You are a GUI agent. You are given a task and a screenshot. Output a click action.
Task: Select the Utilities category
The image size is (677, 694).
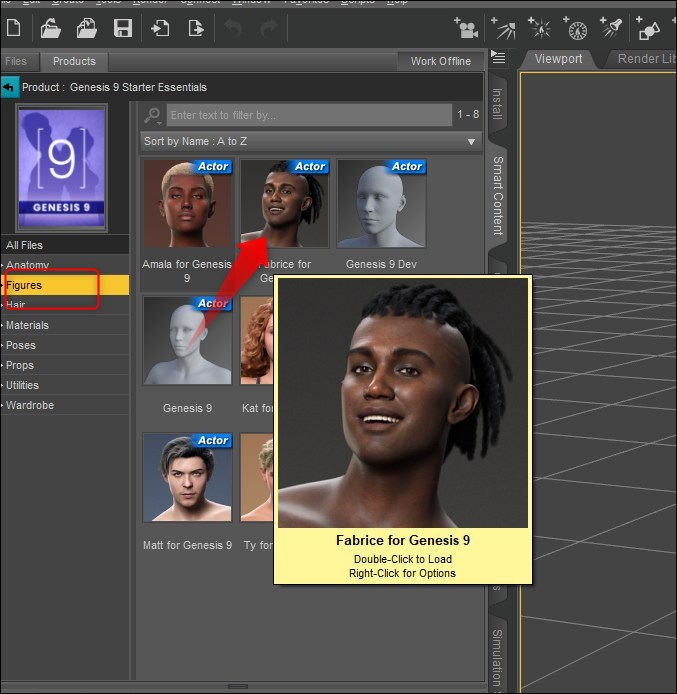65,385
